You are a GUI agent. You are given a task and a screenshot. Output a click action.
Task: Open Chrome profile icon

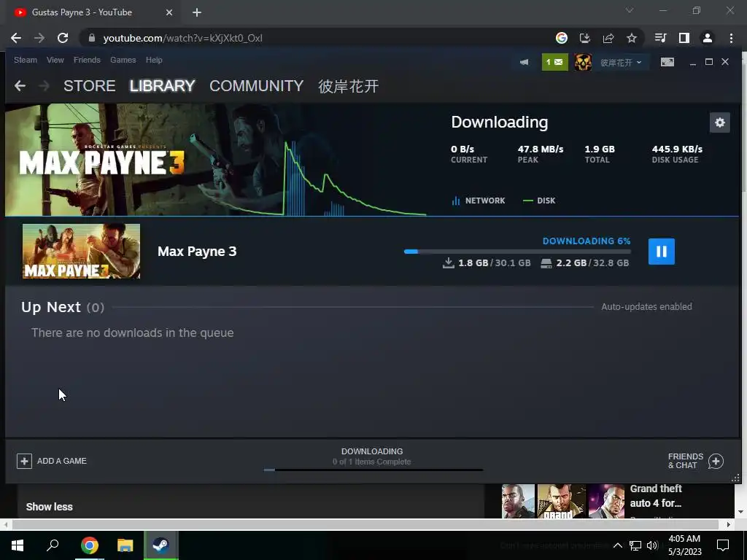[x=708, y=38]
